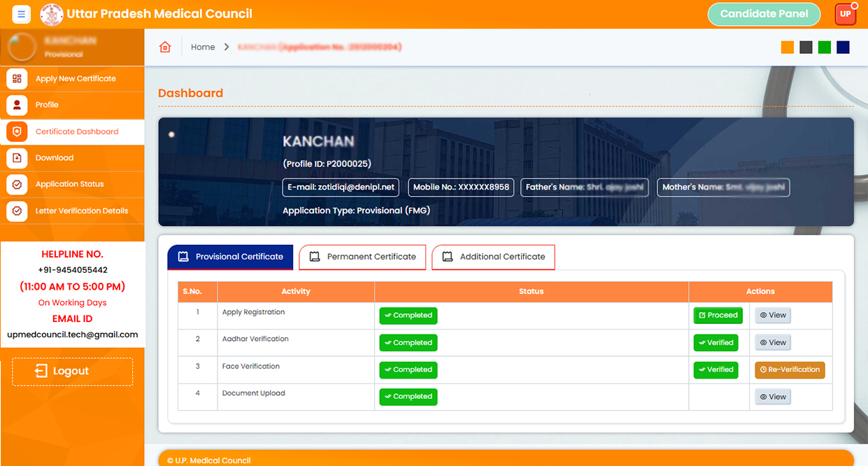Click the home icon in breadcrumb
Viewport: 868px width, 466px height.
click(165, 47)
